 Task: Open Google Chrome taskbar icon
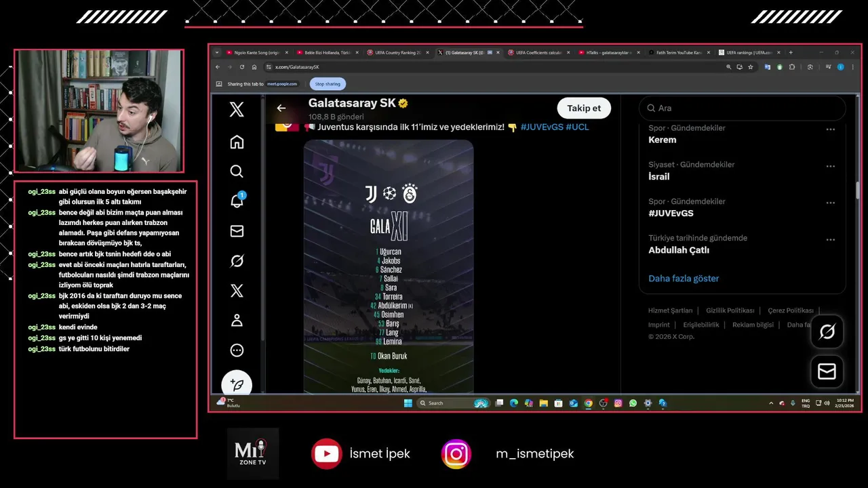tap(588, 403)
